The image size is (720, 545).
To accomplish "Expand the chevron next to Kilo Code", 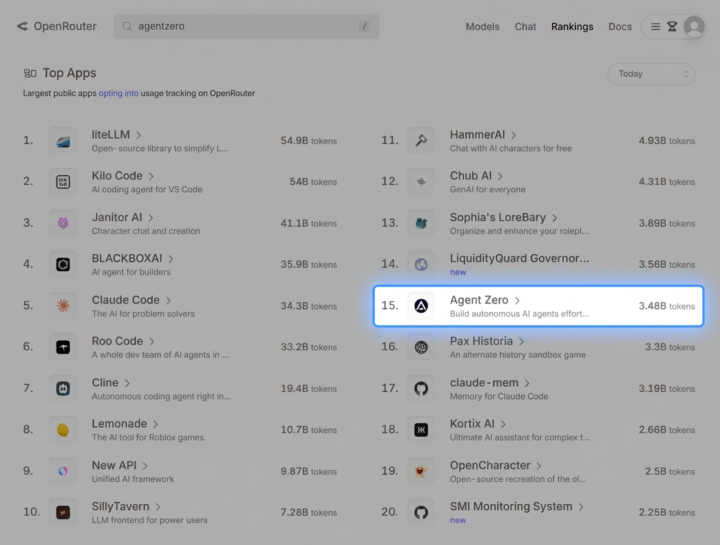I will [x=151, y=176].
